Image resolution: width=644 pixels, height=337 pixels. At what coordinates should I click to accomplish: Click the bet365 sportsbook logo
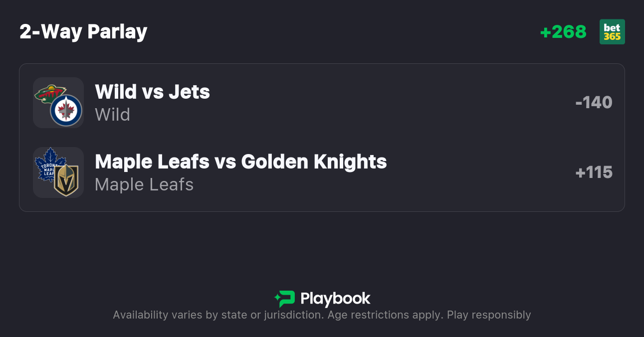click(x=612, y=32)
